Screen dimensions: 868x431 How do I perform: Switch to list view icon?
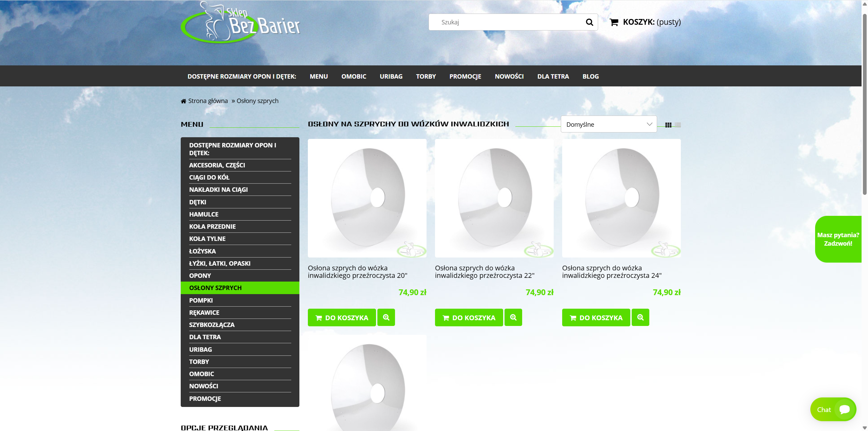(x=678, y=125)
